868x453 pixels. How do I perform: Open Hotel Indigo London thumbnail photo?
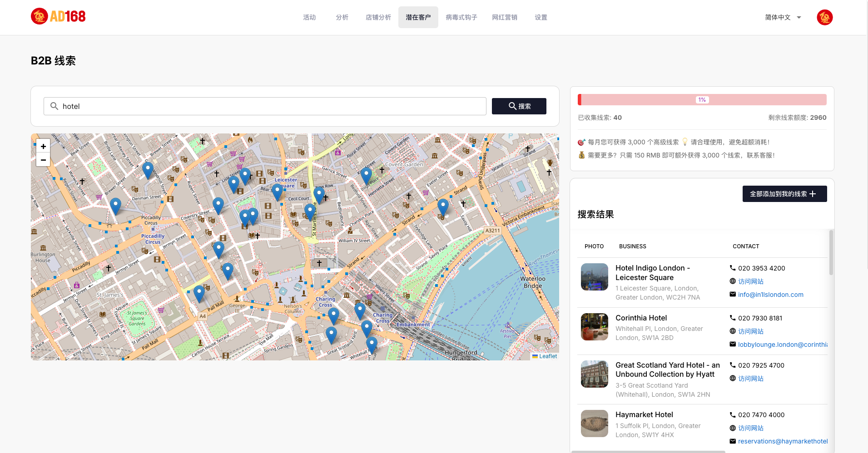(x=594, y=277)
